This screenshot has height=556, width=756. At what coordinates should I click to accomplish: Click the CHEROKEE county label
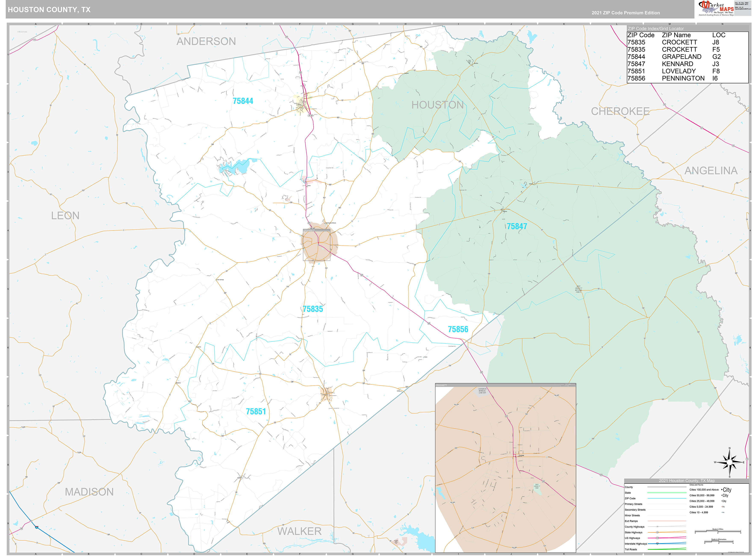pos(620,111)
